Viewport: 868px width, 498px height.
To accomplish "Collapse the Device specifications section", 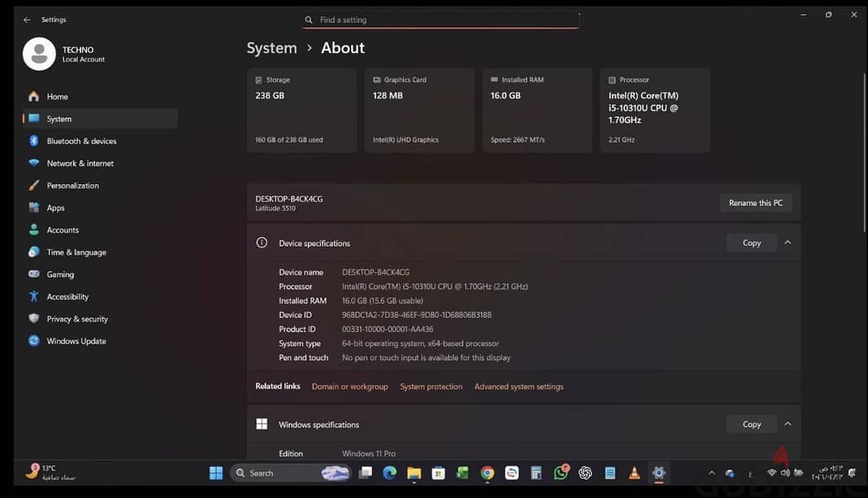I will 788,242.
